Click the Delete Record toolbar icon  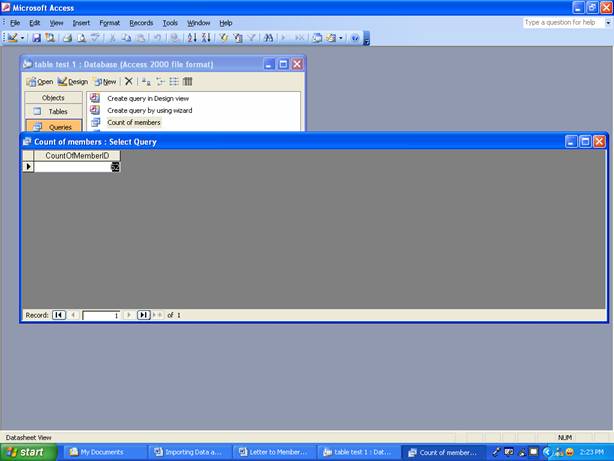click(299, 38)
